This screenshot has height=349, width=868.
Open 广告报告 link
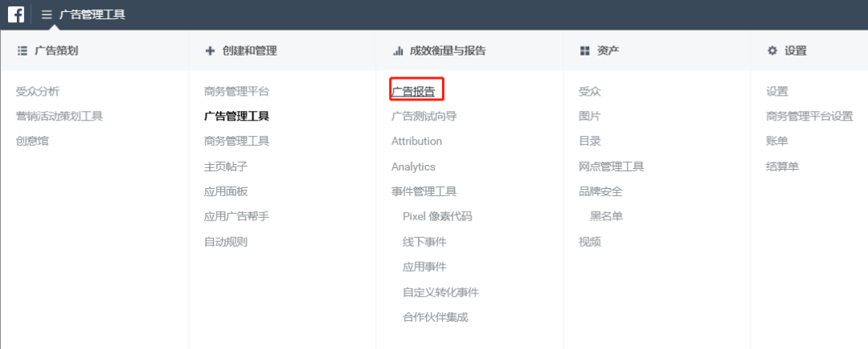tap(413, 92)
